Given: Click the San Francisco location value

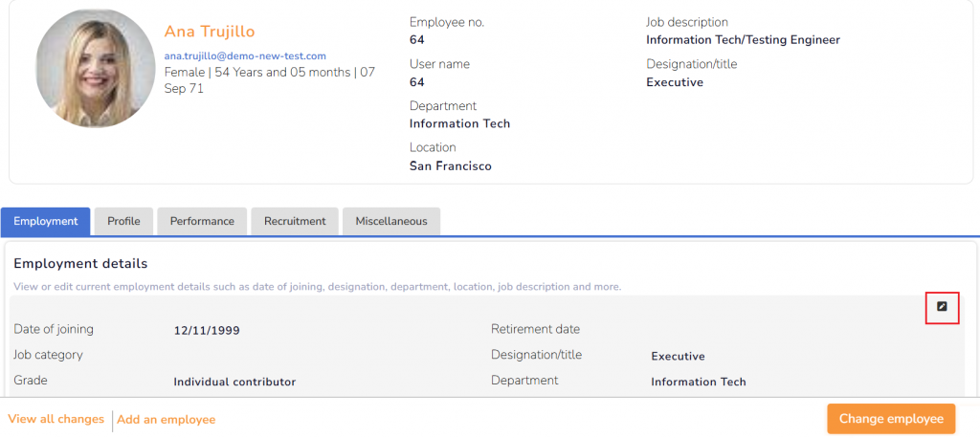Looking at the screenshot, I should pyautogui.click(x=450, y=165).
